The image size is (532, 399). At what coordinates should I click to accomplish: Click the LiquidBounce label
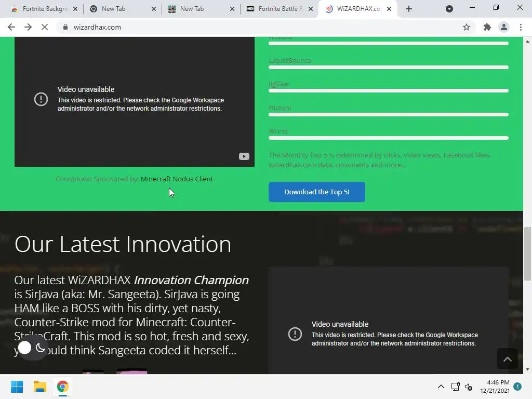tap(290, 60)
